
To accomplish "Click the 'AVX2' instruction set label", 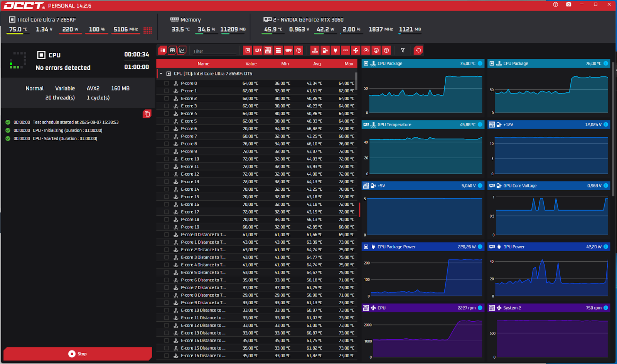I will click(93, 88).
